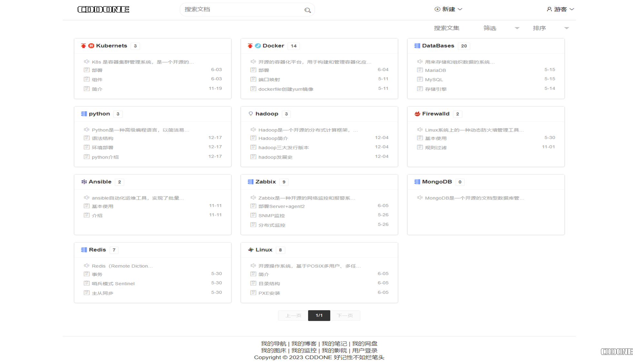Click the Linux collection icon
Image resolution: width=644 pixels, height=363 pixels.
(x=251, y=250)
